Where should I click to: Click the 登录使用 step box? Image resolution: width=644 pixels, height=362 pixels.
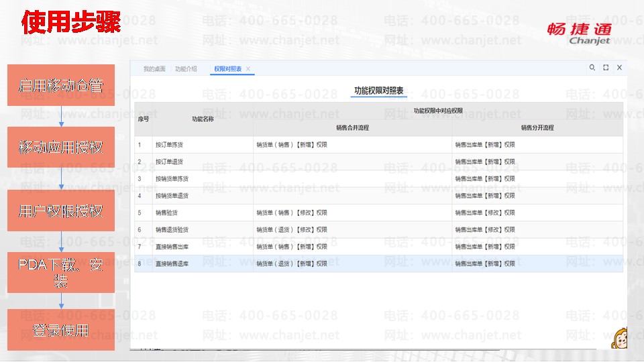(61, 330)
